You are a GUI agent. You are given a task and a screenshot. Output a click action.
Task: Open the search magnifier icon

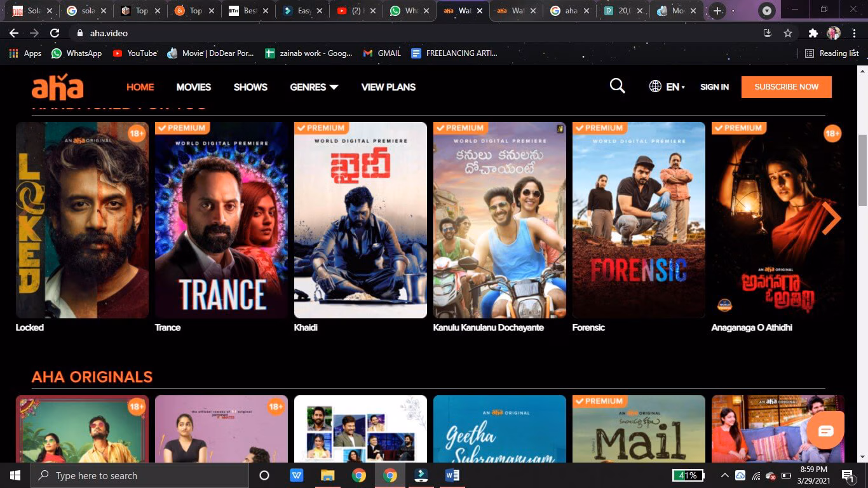pyautogui.click(x=617, y=86)
